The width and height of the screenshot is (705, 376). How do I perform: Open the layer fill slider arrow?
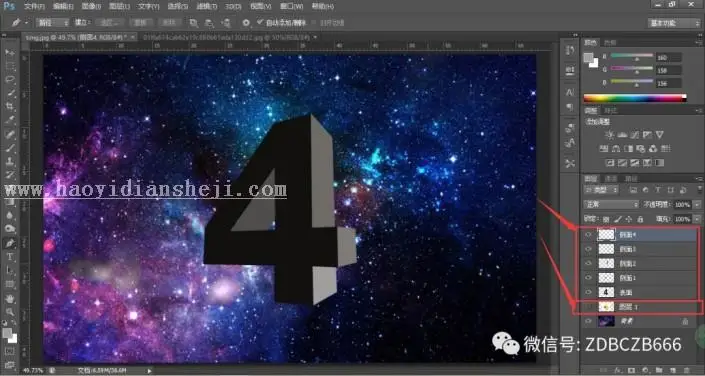696,219
